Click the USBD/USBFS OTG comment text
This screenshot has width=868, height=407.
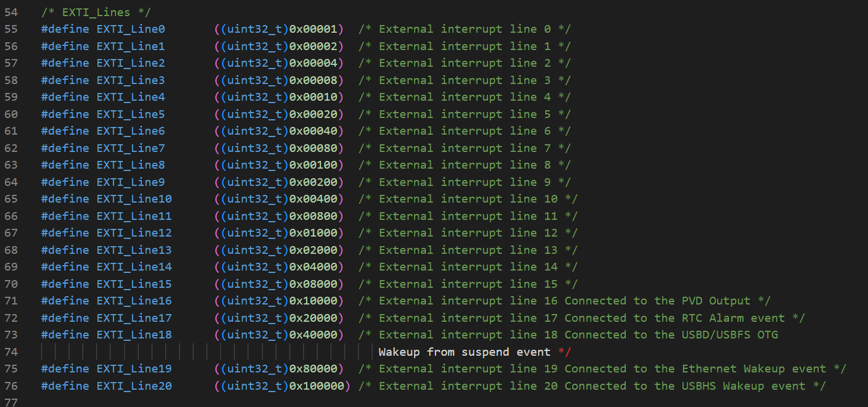730,335
